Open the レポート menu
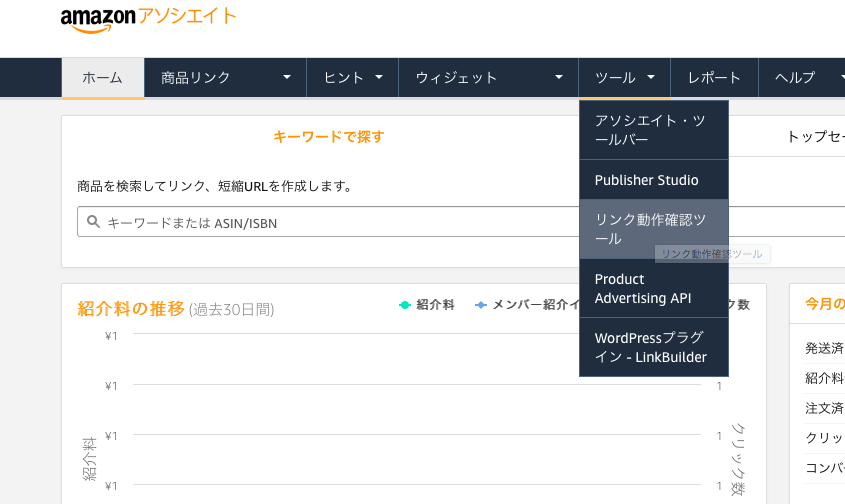Image resolution: width=845 pixels, height=504 pixels. point(714,78)
